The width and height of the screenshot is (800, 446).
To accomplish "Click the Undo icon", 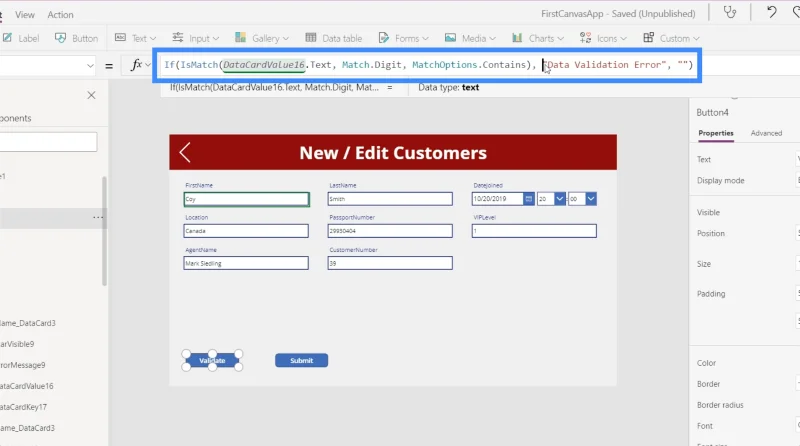I will tap(771, 12).
